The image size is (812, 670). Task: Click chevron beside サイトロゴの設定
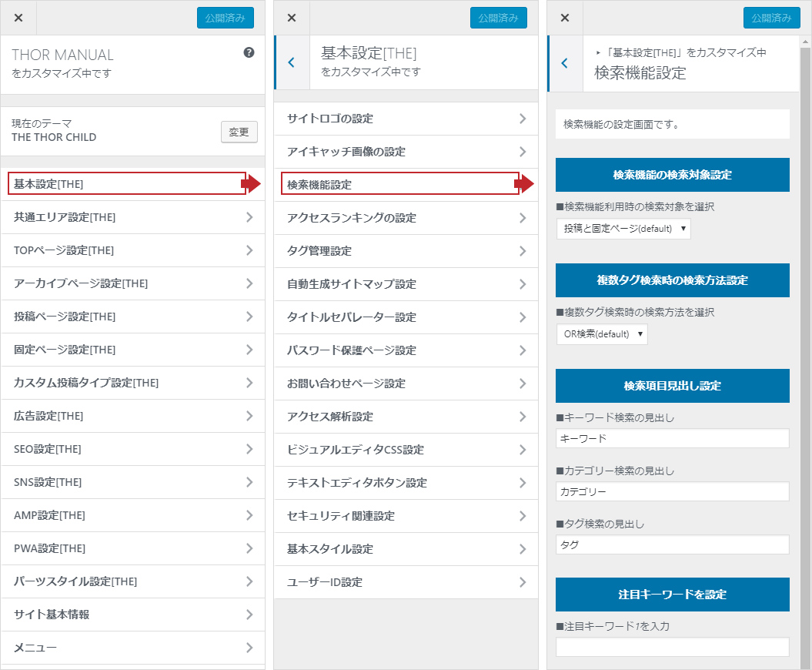pyautogui.click(x=523, y=119)
